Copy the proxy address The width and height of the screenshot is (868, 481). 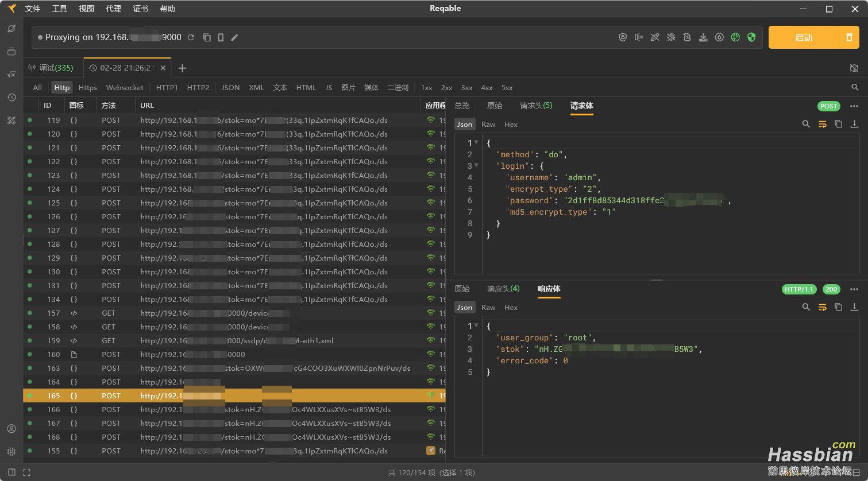click(x=207, y=37)
